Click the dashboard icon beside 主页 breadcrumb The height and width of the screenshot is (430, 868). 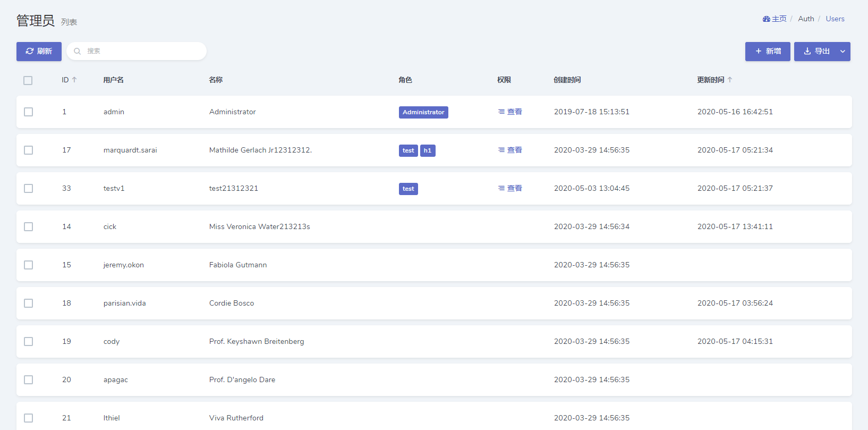pos(766,19)
